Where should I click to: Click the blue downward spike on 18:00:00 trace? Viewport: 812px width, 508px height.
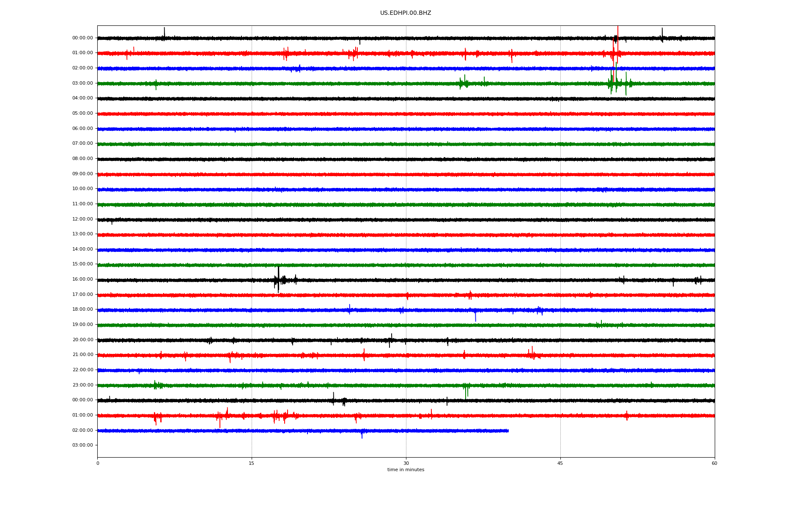point(475,317)
